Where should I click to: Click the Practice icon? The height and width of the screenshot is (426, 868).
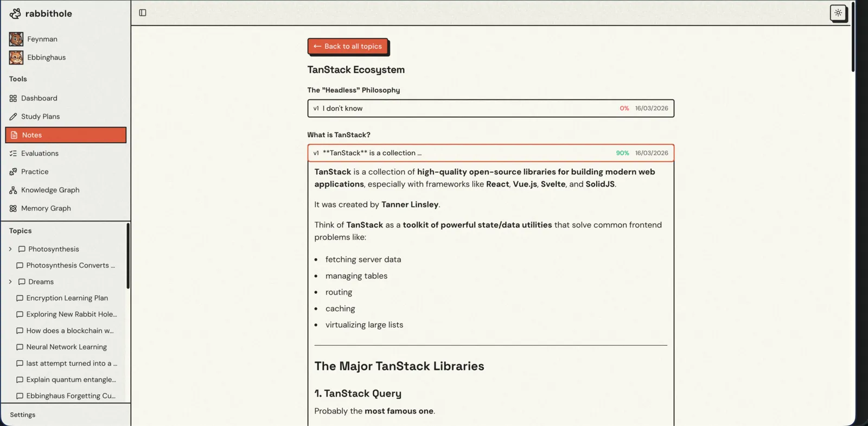13,171
